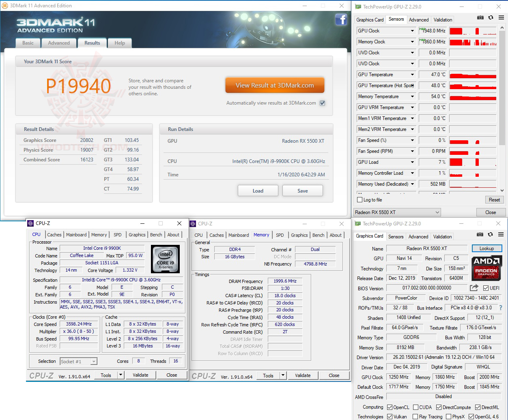
Task: Open the Mainboard tab in CPU-Z CPU window
Action: (x=76, y=235)
